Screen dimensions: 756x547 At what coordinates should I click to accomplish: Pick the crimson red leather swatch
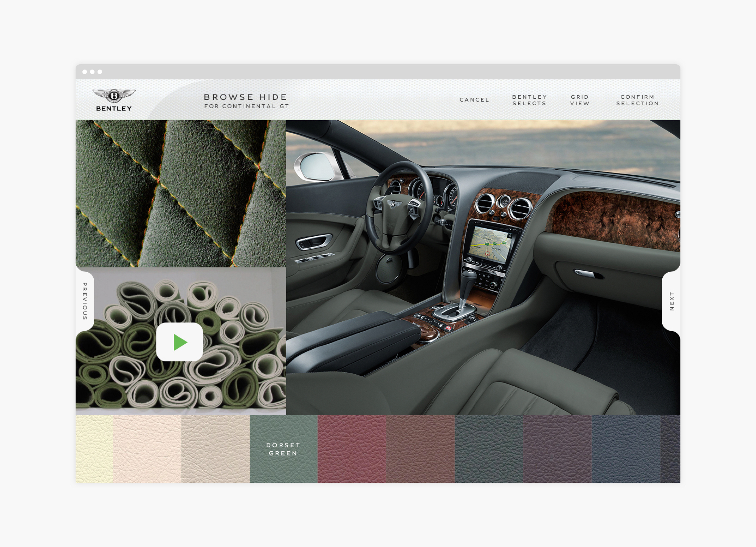coord(352,449)
